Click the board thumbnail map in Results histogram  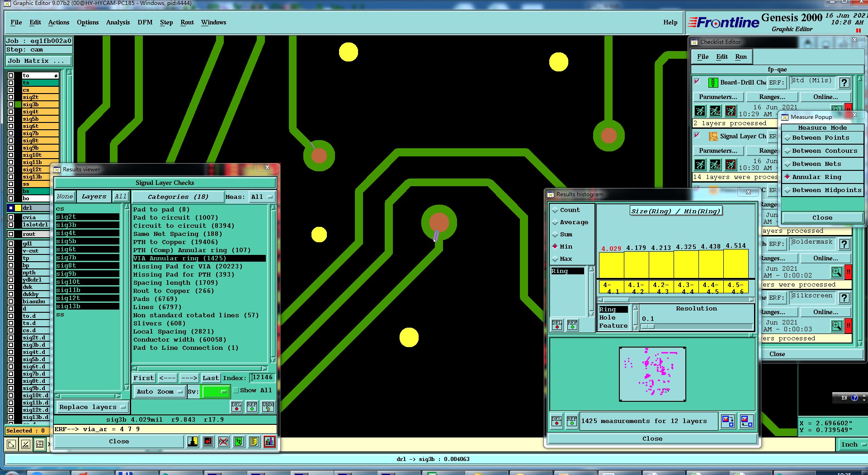pos(652,374)
